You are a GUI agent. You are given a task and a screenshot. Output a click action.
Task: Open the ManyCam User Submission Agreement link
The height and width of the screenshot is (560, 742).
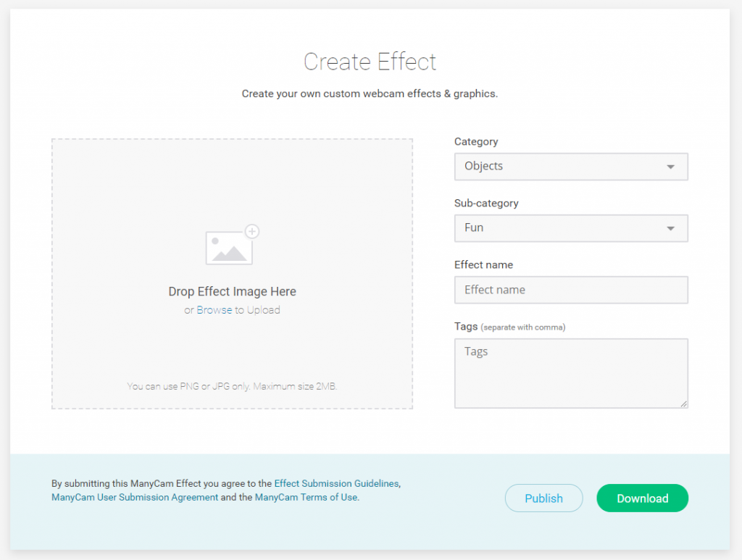pos(134,497)
